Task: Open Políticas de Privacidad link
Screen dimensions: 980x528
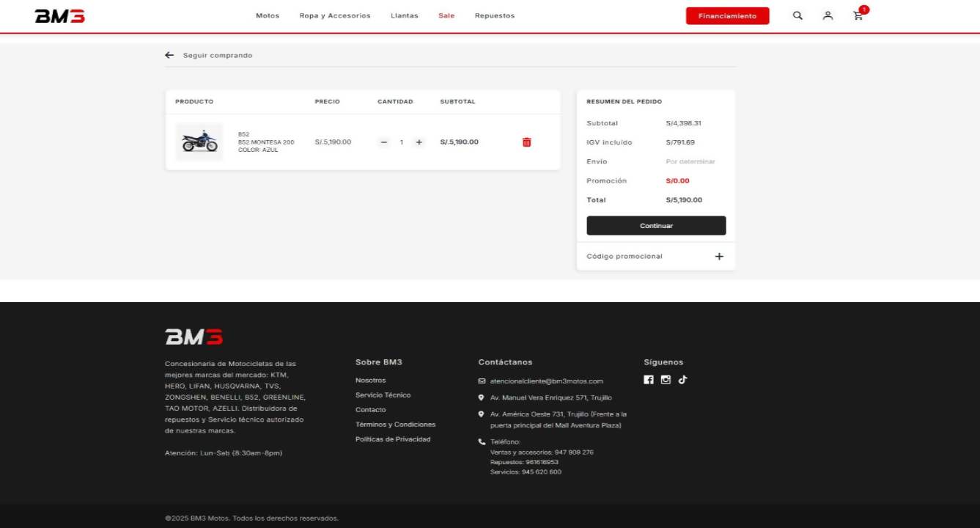Action: click(393, 439)
